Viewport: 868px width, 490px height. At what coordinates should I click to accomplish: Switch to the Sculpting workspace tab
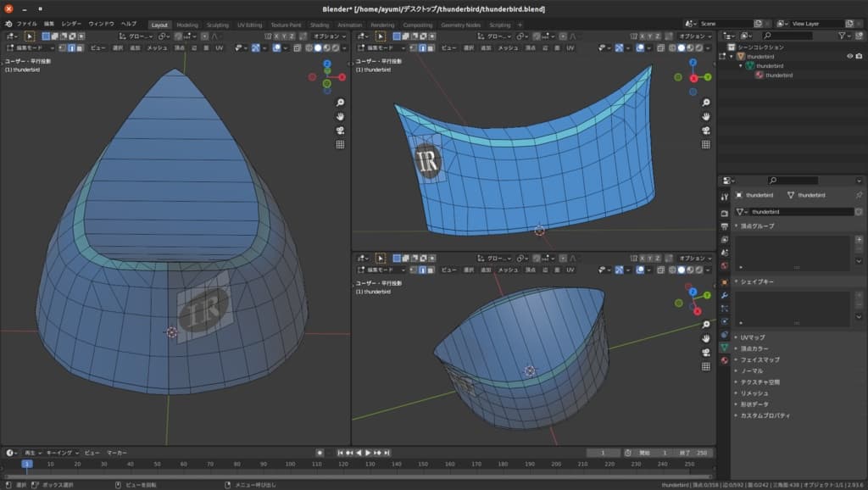[217, 25]
